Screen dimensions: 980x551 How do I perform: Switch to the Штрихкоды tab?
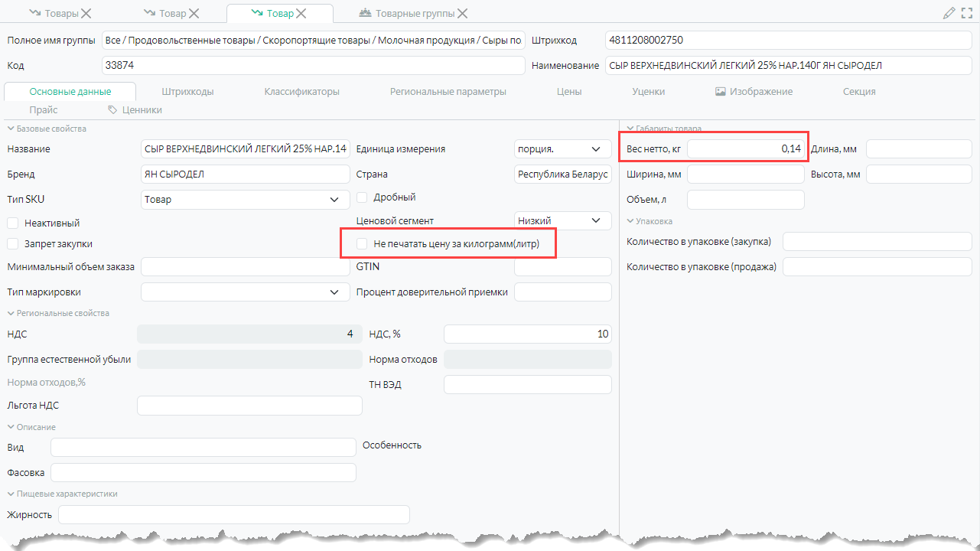coord(187,92)
